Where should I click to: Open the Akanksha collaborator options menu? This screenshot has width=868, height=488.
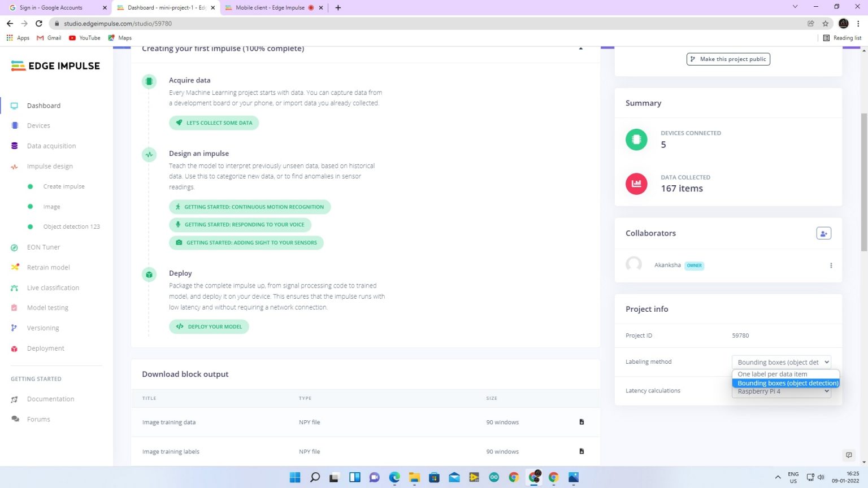coord(831,265)
